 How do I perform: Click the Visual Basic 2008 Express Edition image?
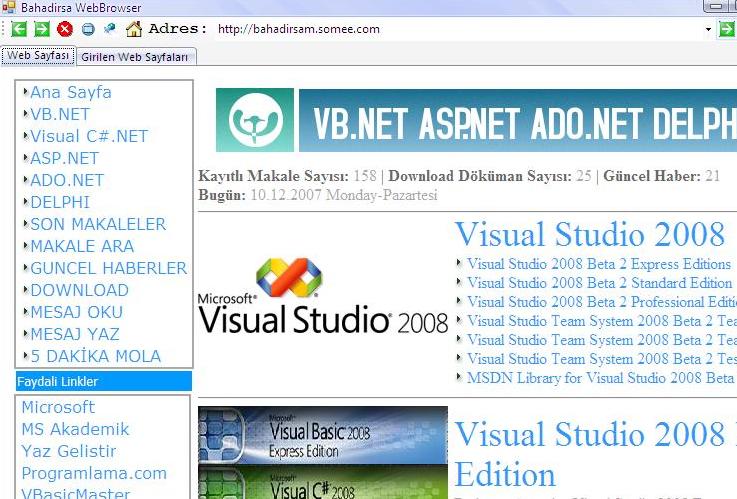[323, 435]
